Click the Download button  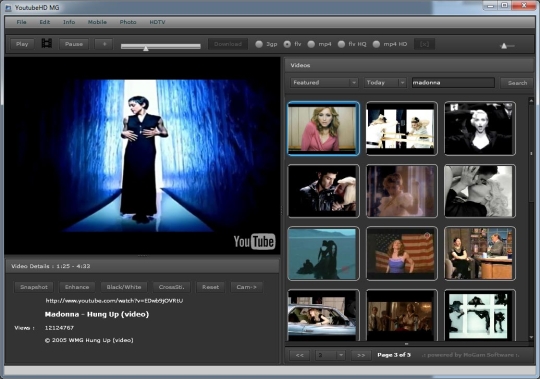[x=228, y=44]
